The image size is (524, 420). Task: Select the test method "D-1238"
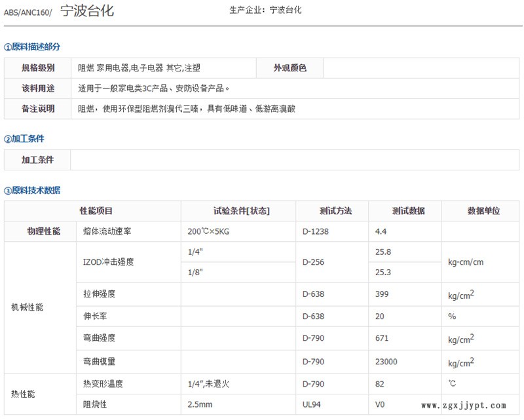pyautogui.click(x=316, y=231)
